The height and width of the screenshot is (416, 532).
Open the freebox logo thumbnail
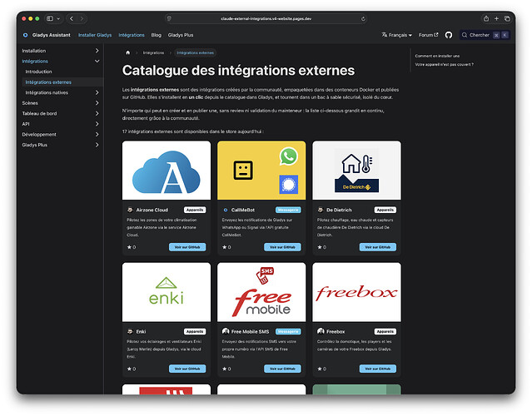click(x=356, y=292)
